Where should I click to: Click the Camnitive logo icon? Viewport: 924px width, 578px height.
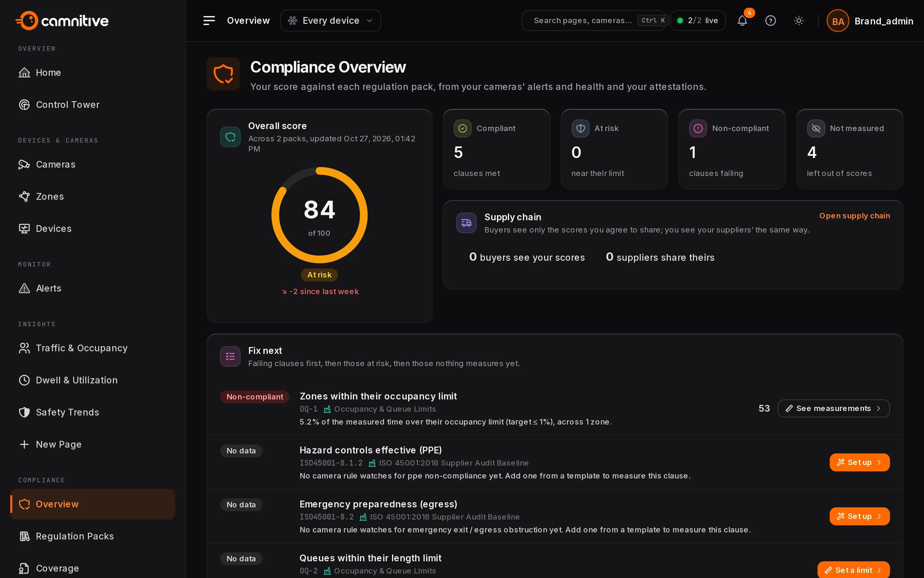point(28,21)
